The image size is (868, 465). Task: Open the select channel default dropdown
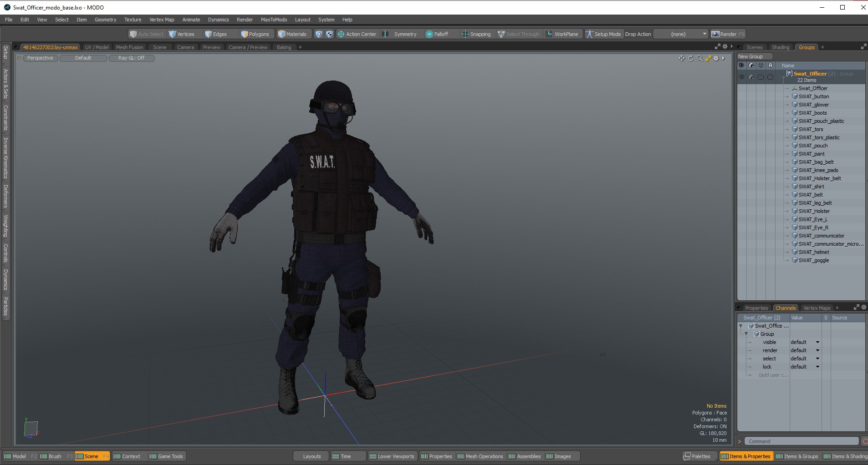pos(805,359)
